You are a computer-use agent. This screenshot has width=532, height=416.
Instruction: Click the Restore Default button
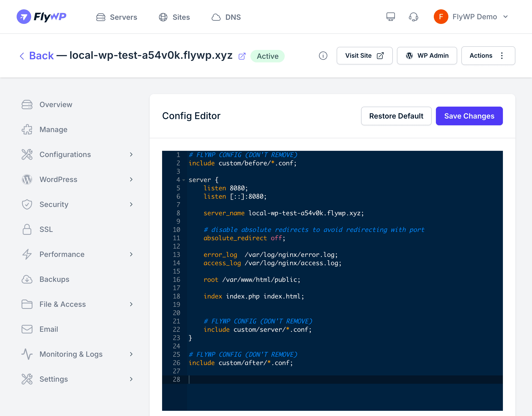pos(396,116)
